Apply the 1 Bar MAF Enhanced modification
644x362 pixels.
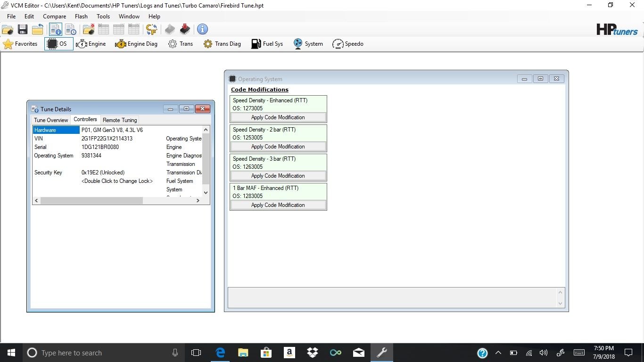tap(278, 205)
